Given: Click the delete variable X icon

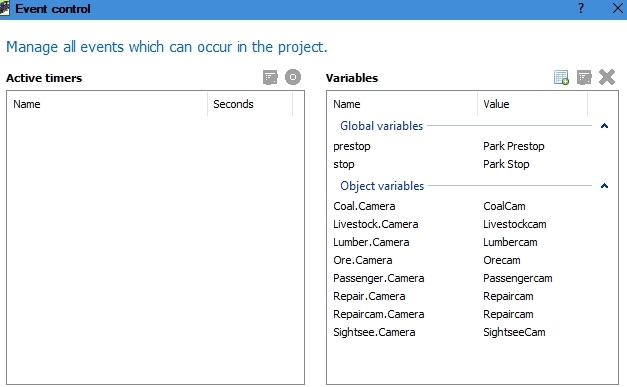Looking at the screenshot, I should [x=607, y=77].
